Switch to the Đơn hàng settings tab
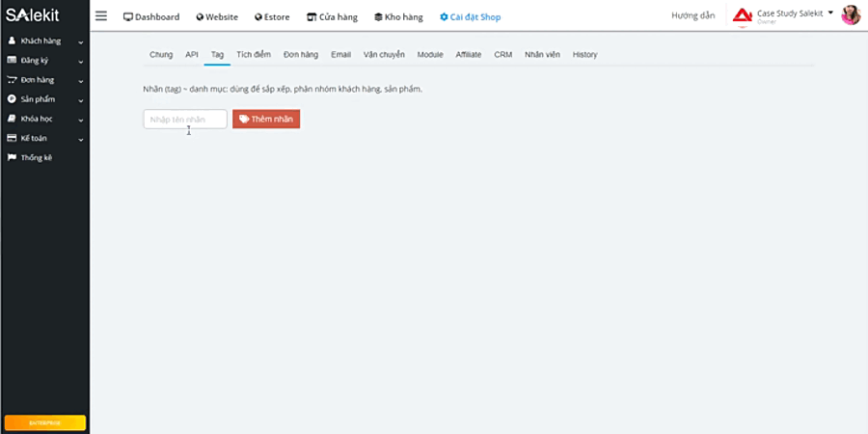Screen dimensions: 868x434 pos(301,54)
